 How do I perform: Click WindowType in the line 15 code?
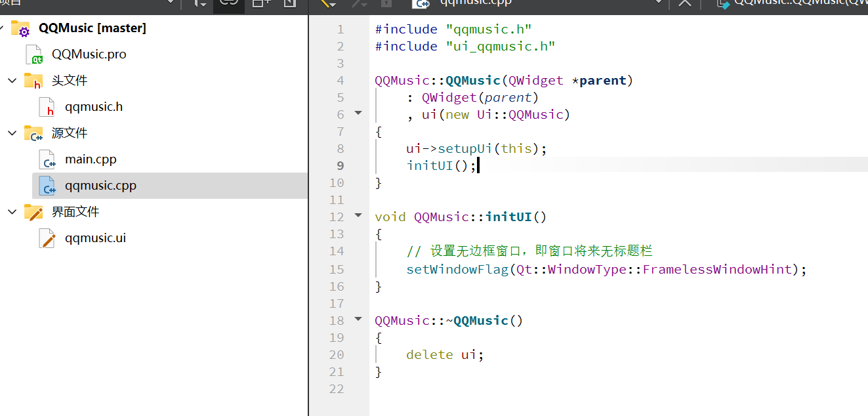point(587,270)
